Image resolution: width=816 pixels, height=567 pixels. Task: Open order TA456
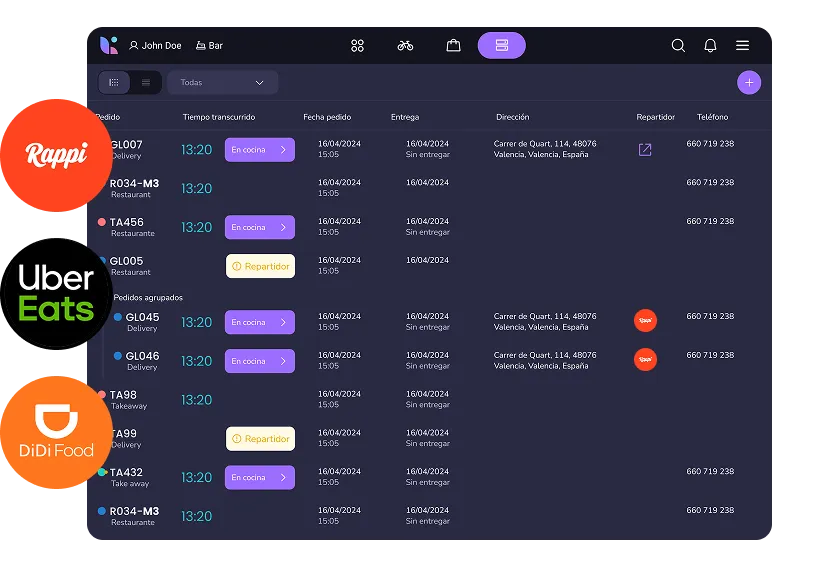click(x=126, y=222)
